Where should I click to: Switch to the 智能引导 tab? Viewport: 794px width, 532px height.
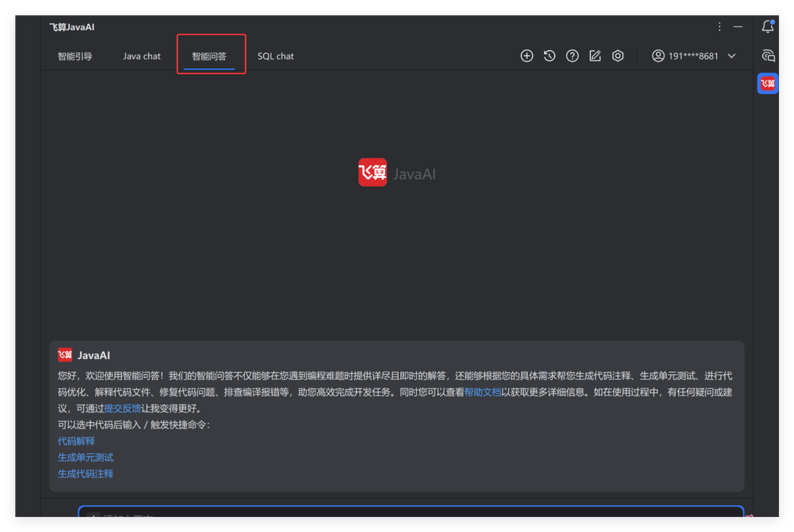(x=75, y=56)
